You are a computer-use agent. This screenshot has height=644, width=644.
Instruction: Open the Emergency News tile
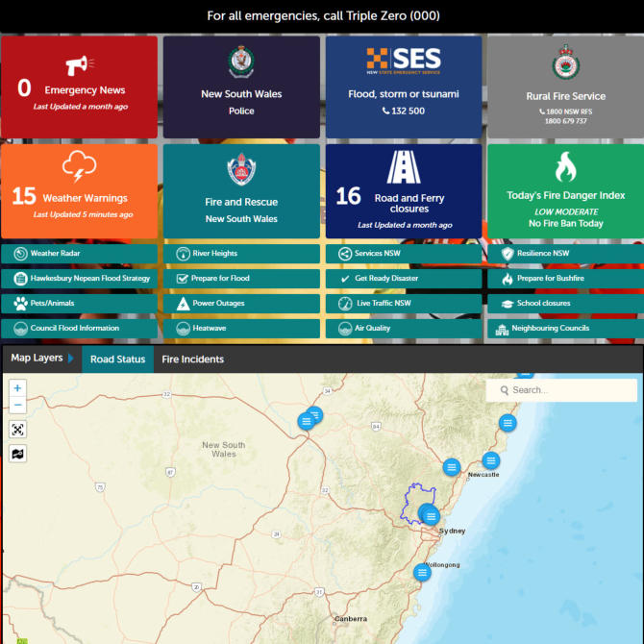pyautogui.click(x=79, y=87)
